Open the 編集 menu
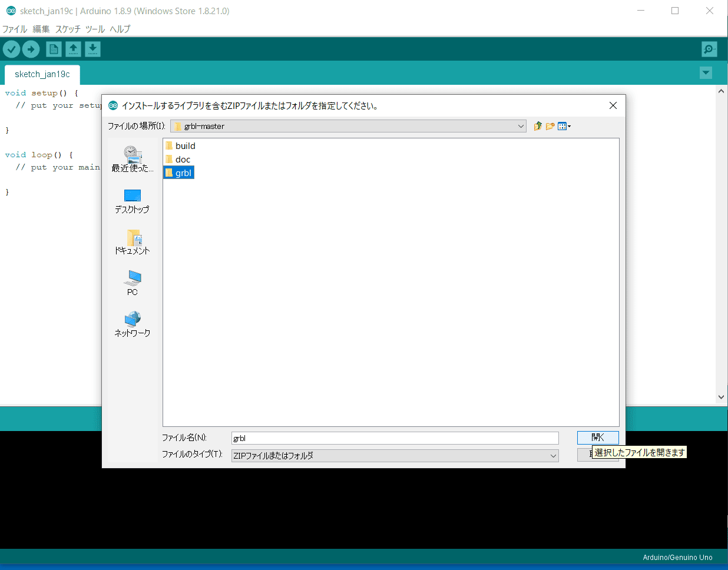Viewport: 728px width, 570px height. click(41, 29)
